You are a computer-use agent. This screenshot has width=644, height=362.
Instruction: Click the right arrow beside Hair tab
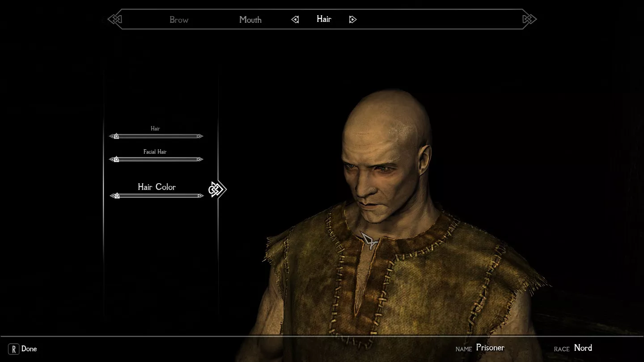(352, 19)
